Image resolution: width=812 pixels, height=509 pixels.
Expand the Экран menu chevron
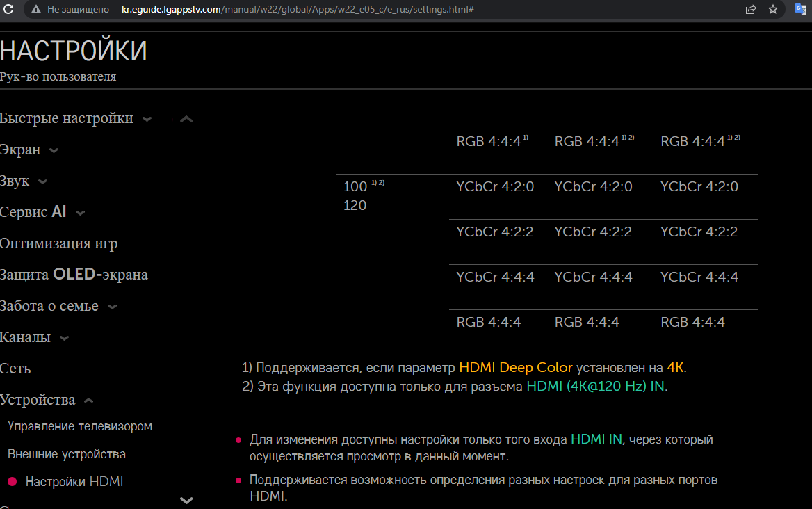click(x=54, y=150)
